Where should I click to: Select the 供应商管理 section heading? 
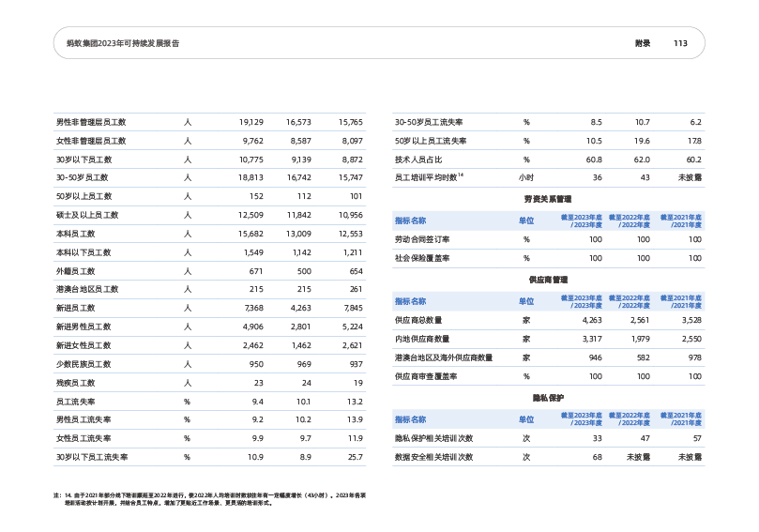547,280
